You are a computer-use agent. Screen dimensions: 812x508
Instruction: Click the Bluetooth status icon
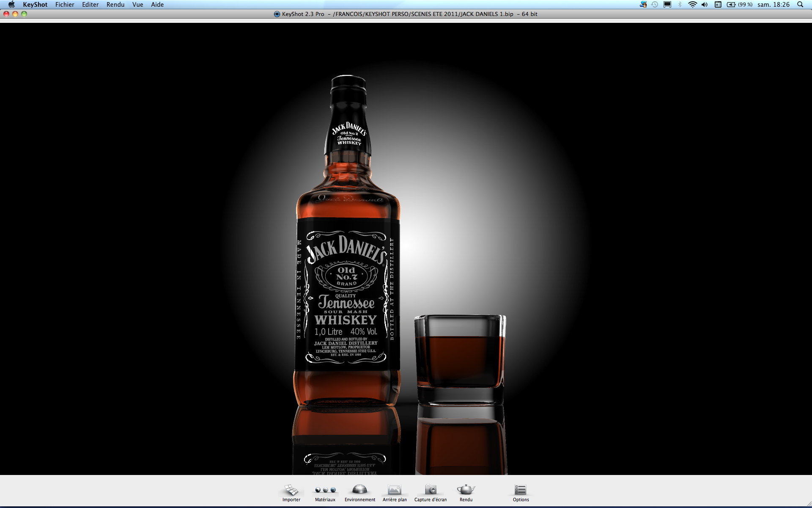pos(680,5)
